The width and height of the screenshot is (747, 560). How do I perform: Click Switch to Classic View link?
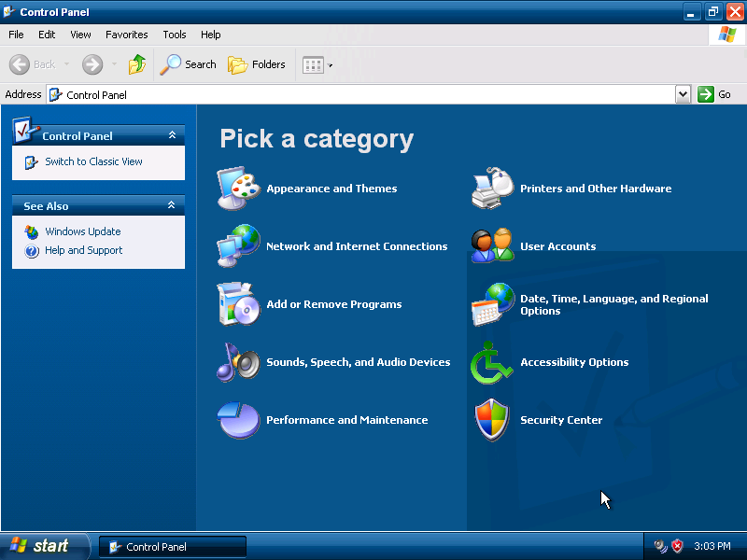[94, 161]
